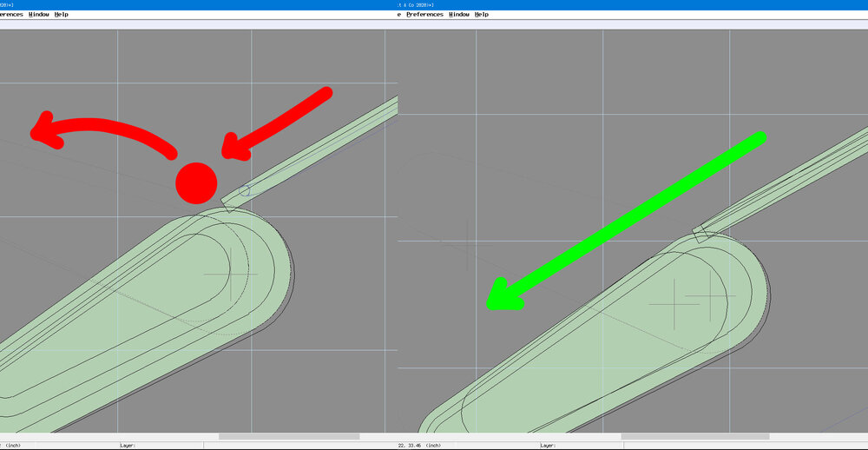Open the Window menu in the right window
Image resolution: width=868 pixels, height=450 pixels.
pyautogui.click(x=459, y=15)
